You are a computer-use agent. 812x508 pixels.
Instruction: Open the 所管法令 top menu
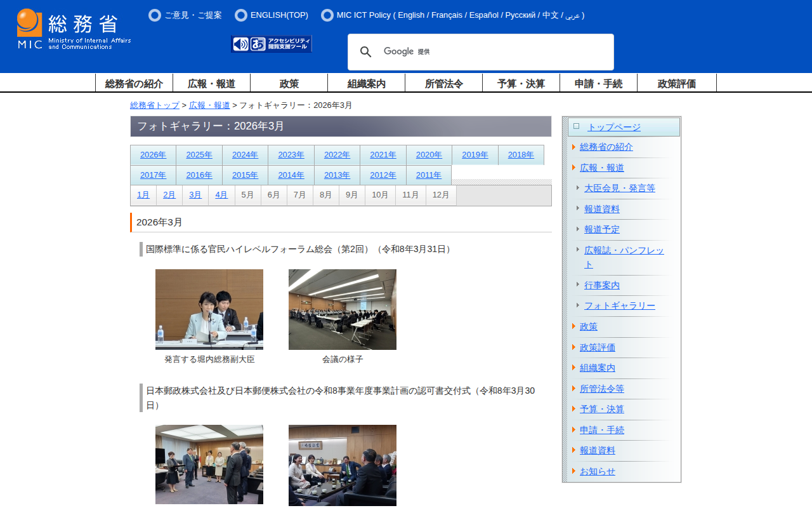[444, 83]
